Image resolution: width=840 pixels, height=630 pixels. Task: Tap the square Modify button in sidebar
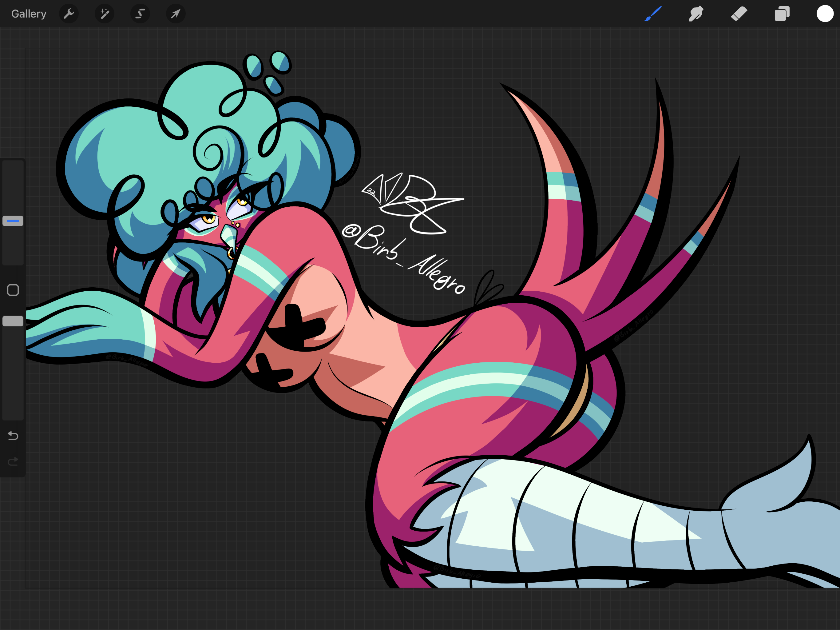[x=13, y=290]
